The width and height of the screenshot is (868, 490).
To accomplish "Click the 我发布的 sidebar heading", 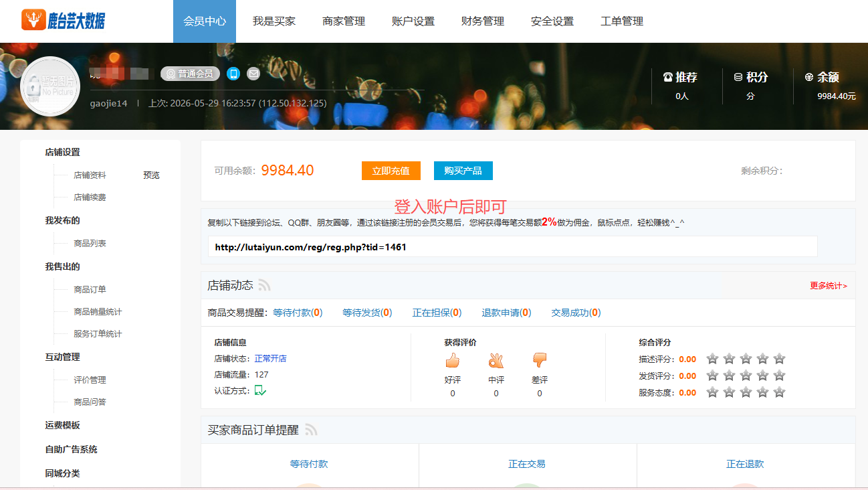I will coord(62,221).
